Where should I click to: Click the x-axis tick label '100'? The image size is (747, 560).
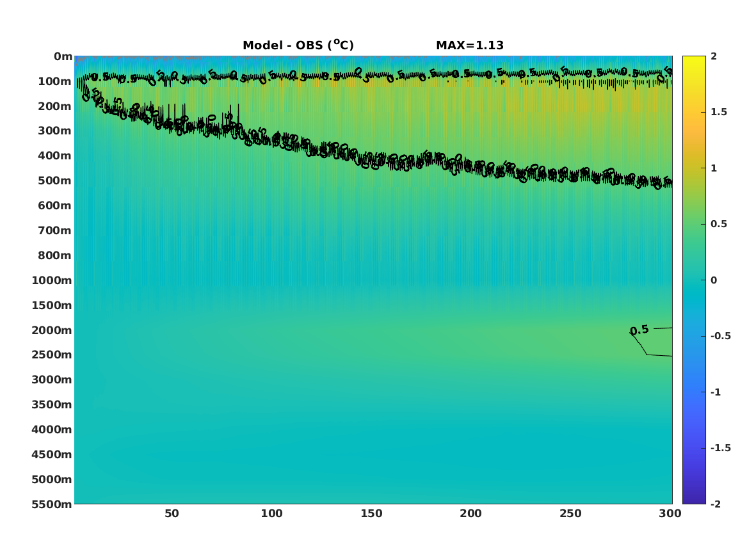point(271,514)
